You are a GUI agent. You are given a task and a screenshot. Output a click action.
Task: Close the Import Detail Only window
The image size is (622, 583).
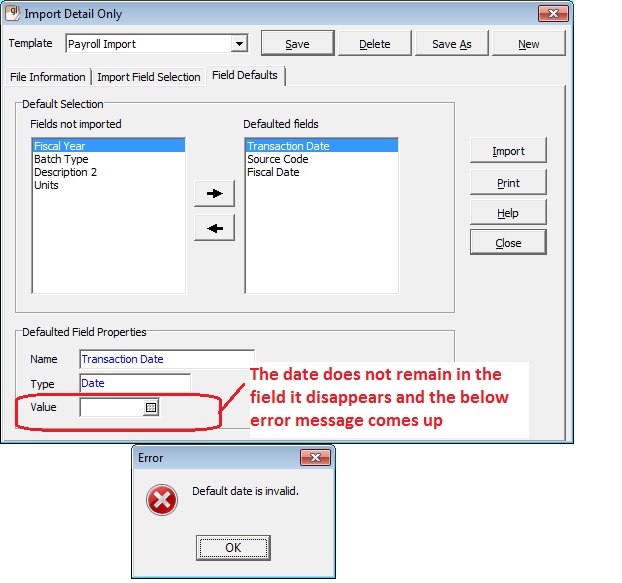pos(553,13)
